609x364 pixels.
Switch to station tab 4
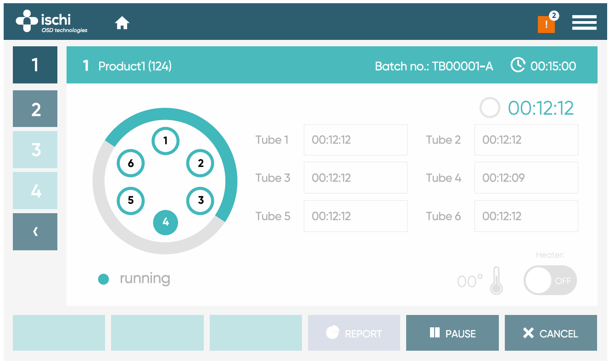(x=35, y=190)
